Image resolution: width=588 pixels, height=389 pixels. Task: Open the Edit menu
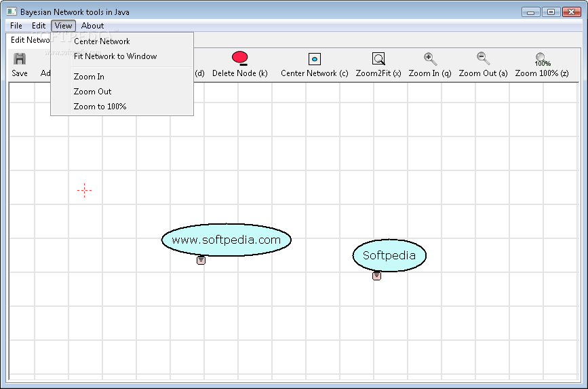[39, 26]
